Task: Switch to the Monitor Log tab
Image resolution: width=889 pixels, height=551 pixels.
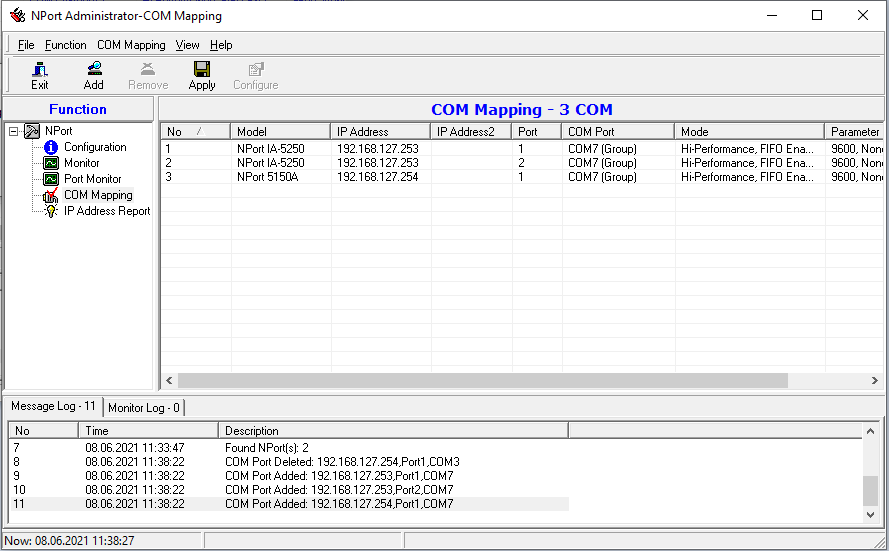Action: [x=144, y=408]
